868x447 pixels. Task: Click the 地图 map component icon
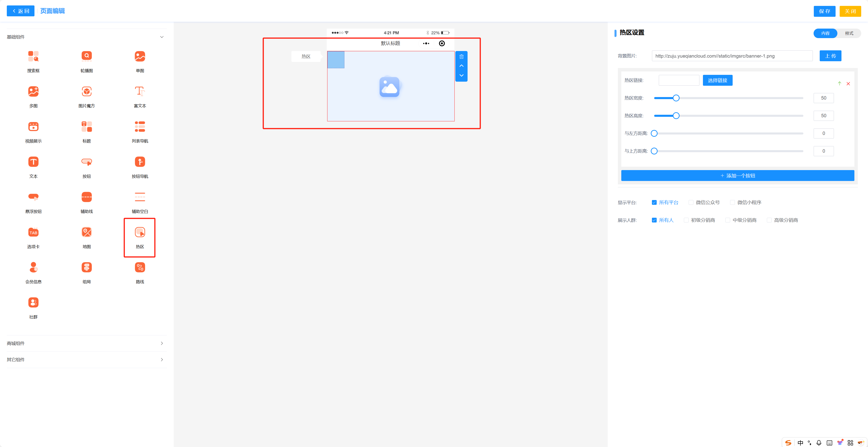87,232
